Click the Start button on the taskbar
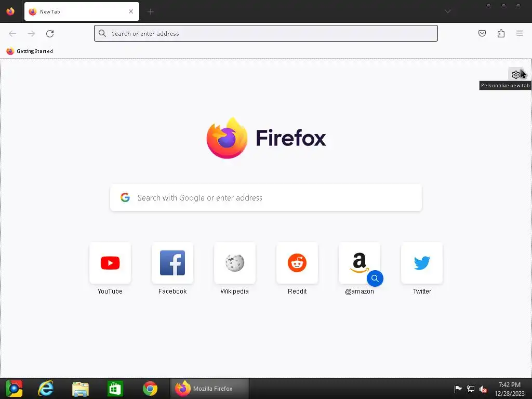This screenshot has width=532, height=399. pos(14,389)
